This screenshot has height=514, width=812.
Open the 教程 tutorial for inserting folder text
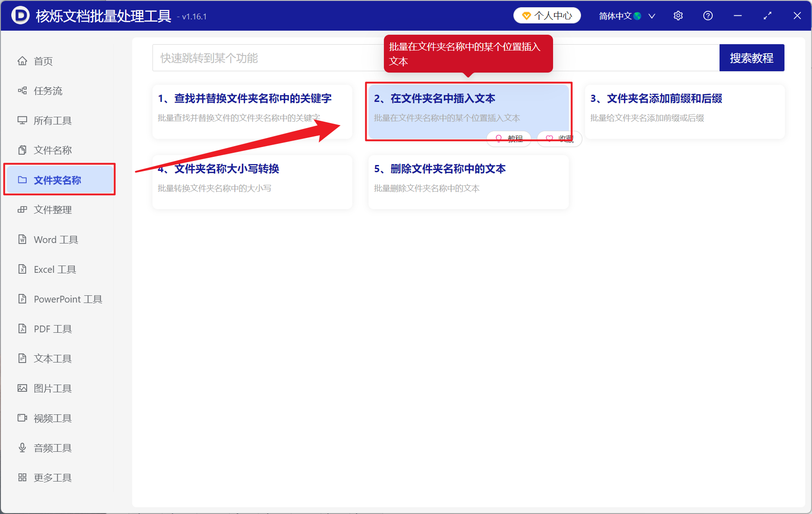[508, 138]
